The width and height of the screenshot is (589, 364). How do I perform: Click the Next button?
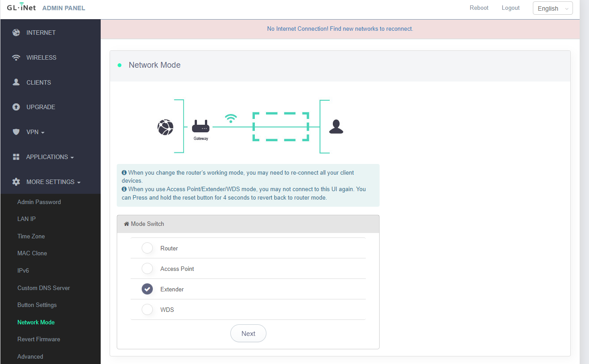[248, 333]
